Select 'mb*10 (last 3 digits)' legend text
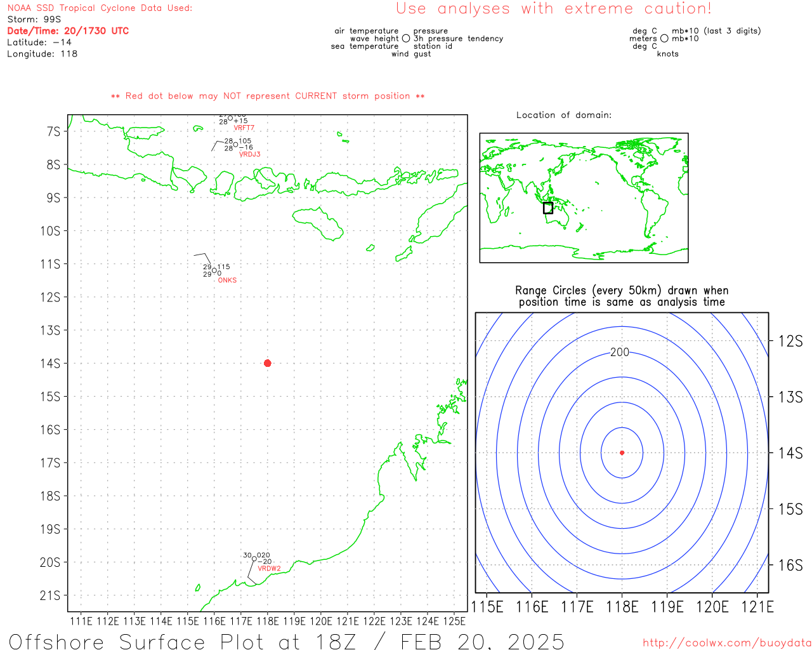The width and height of the screenshot is (812, 650). pyautogui.click(x=716, y=31)
